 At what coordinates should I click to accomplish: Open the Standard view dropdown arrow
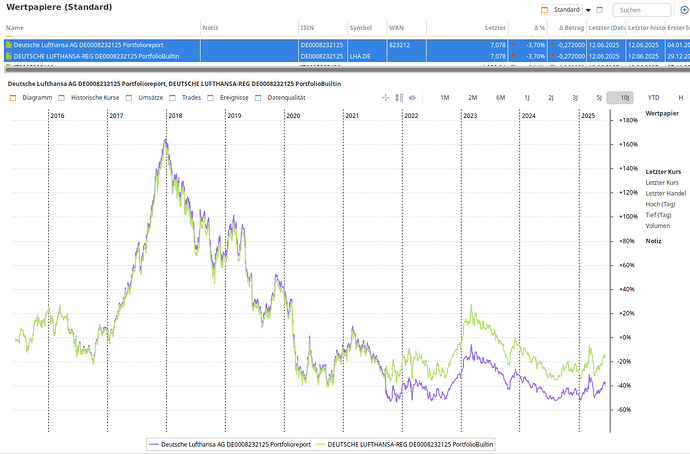tap(588, 10)
